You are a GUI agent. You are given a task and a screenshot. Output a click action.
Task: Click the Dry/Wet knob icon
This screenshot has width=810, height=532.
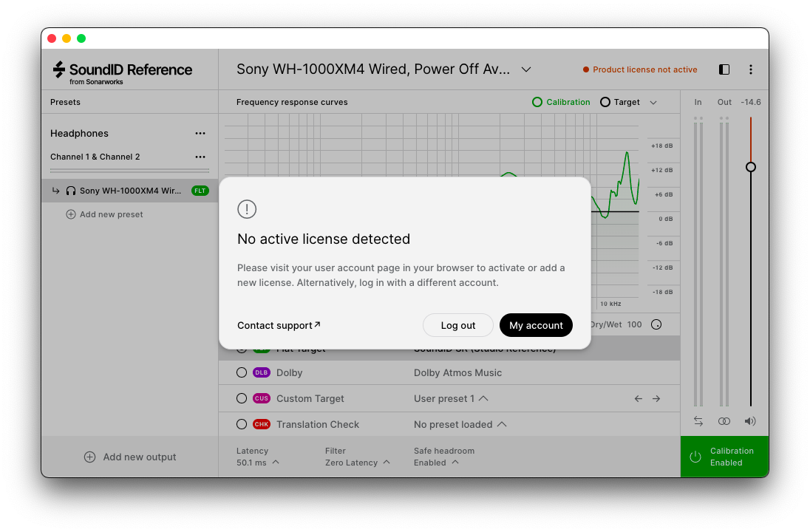656,324
